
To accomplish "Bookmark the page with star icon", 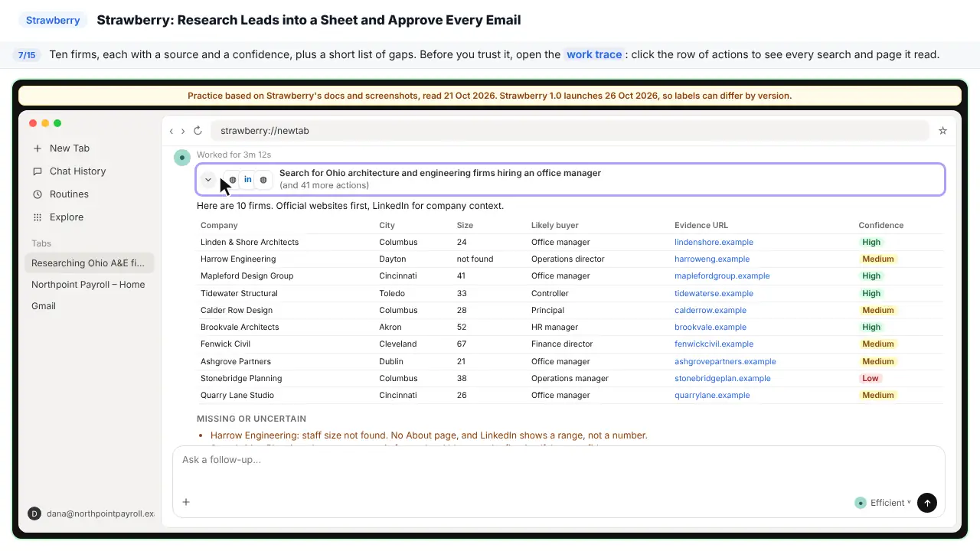I will 943,131.
